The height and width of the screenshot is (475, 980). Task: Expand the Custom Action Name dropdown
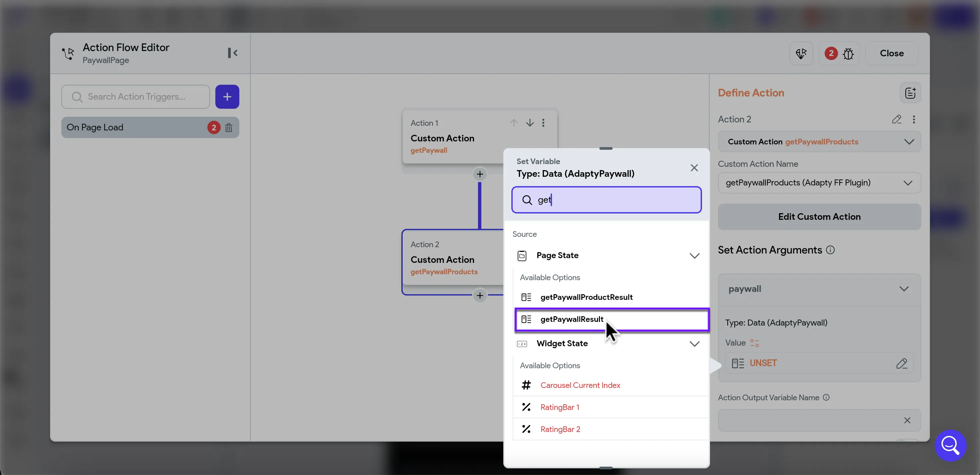(908, 183)
